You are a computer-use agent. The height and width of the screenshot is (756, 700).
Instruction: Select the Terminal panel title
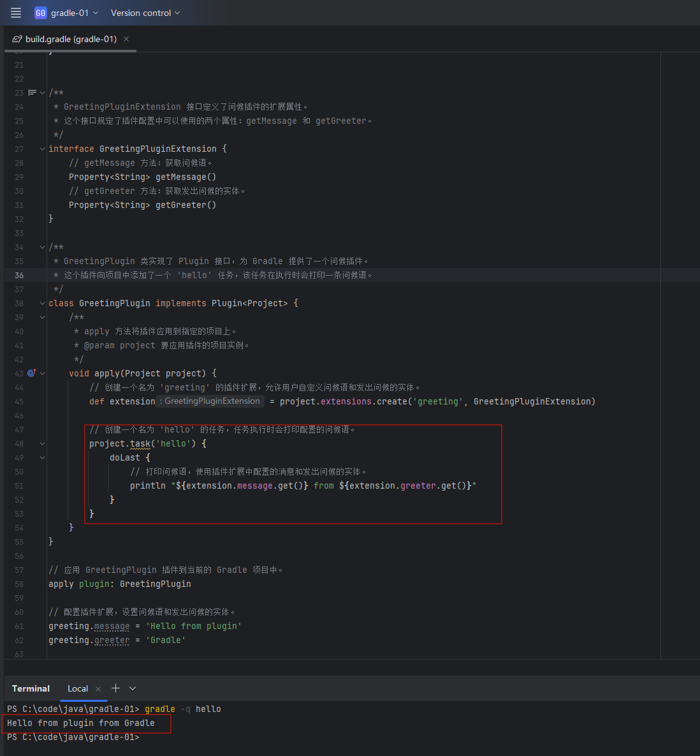[31, 688]
